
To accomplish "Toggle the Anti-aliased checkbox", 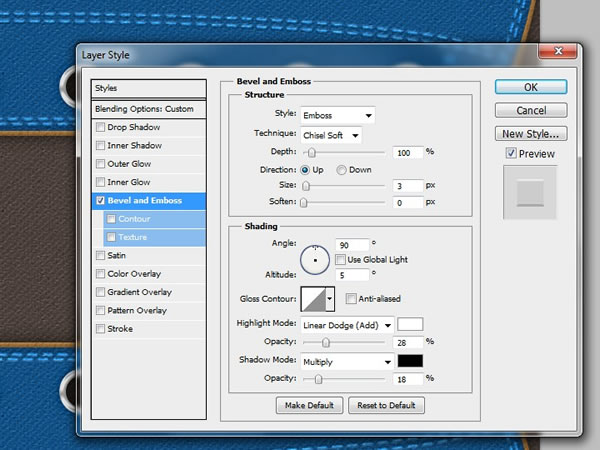I will click(351, 298).
